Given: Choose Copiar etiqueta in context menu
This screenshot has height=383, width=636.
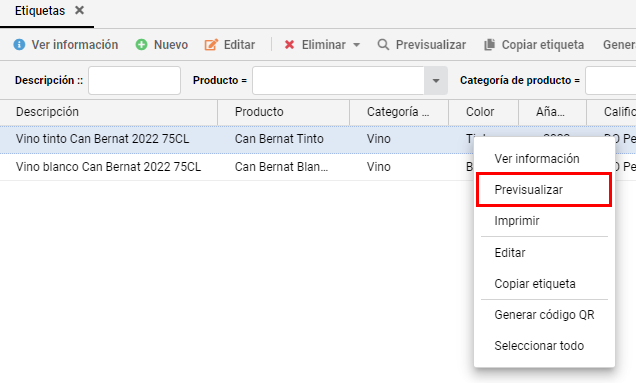Looking at the screenshot, I should click(x=544, y=284).
